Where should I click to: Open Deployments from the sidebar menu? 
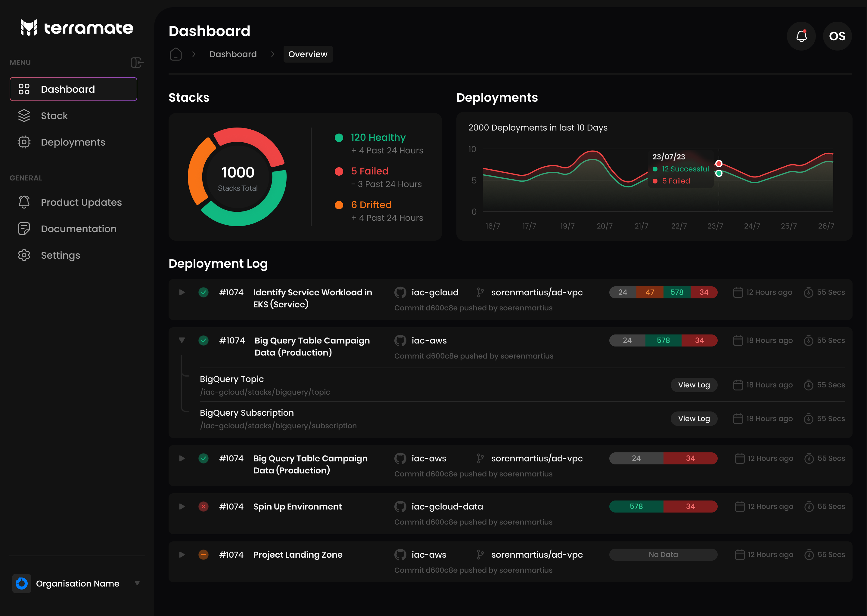[73, 142]
